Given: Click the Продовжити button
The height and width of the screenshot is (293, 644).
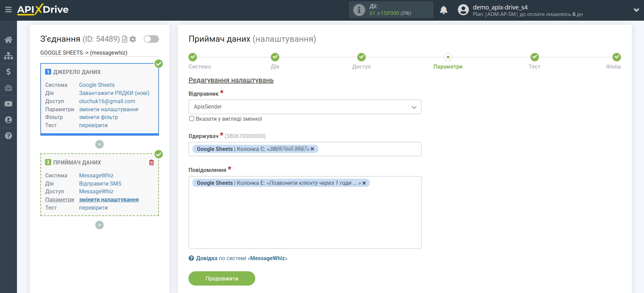Looking at the screenshot, I should click(222, 278).
